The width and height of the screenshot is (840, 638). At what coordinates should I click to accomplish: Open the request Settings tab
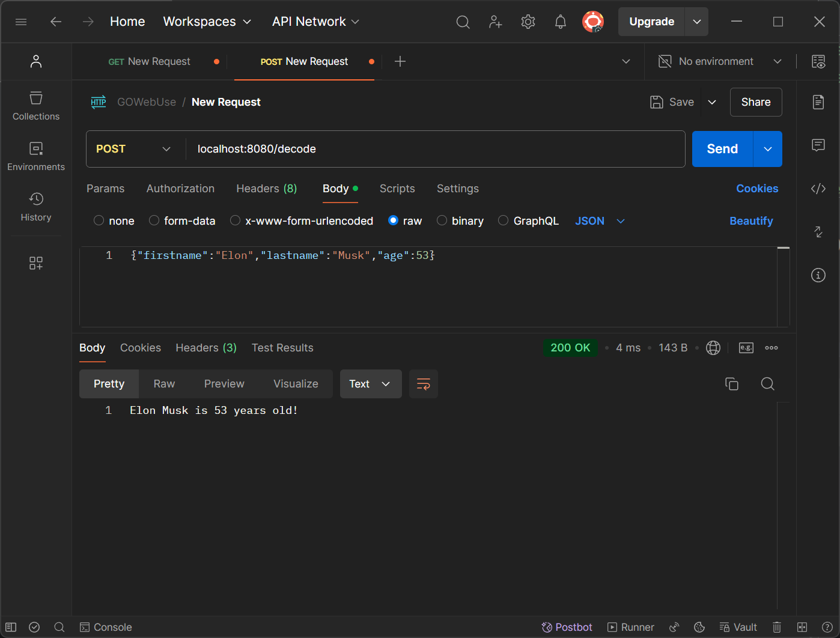point(458,189)
